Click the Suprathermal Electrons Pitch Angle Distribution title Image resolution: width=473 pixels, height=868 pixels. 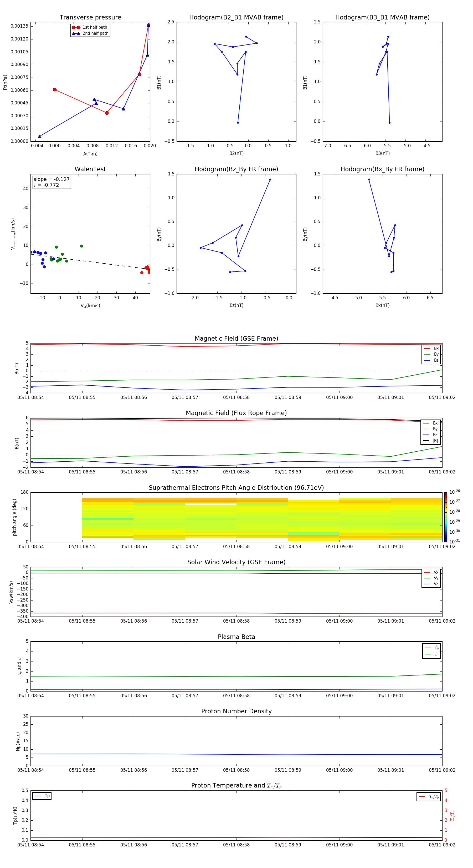pyautogui.click(x=236, y=488)
